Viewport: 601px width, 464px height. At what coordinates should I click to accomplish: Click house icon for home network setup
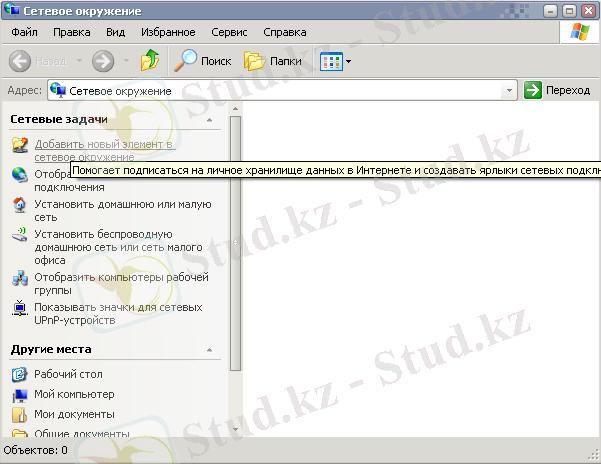point(20,205)
